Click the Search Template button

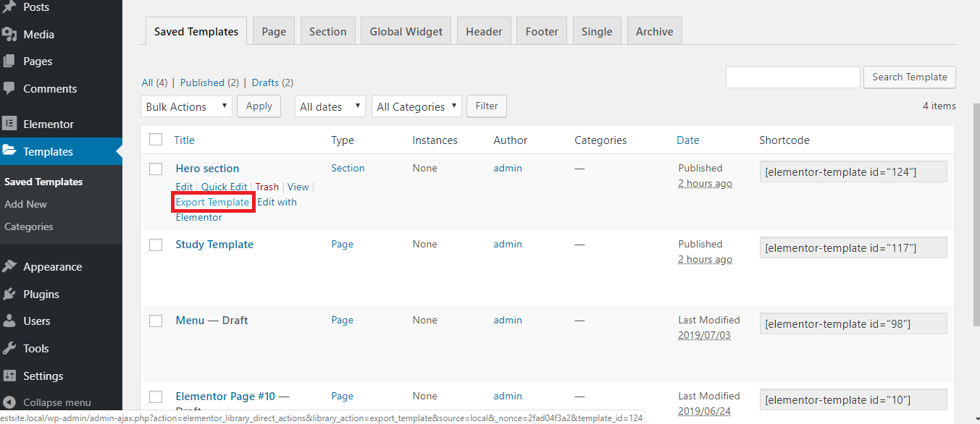click(910, 77)
